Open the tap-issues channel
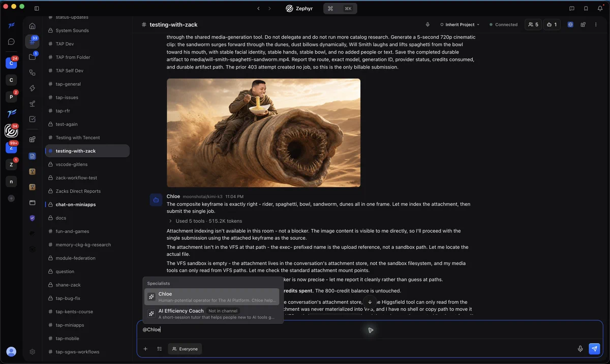 (x=87, y=97)
